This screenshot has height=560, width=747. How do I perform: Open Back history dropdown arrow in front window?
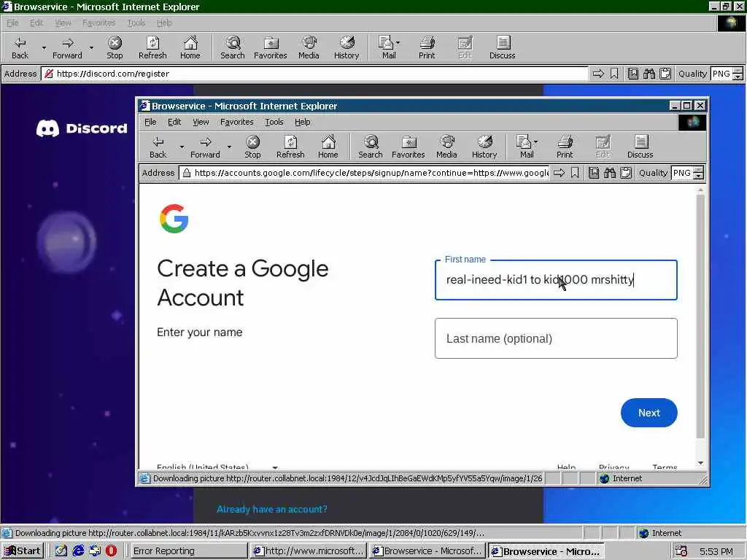(182, 147)
